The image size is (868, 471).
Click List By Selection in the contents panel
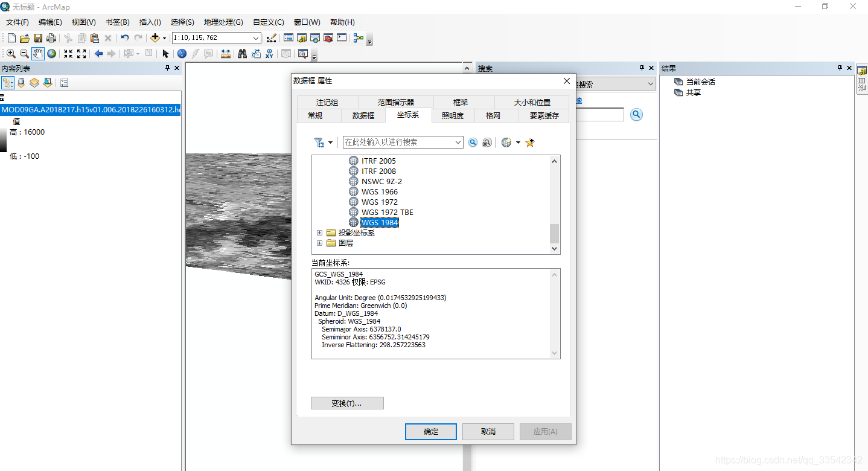coord(48,83)
